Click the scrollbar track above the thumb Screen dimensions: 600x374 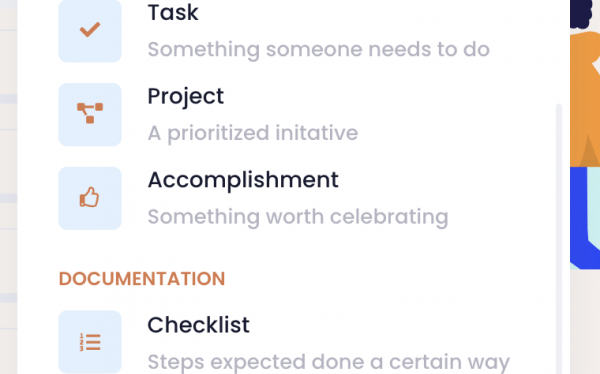pos(559,52)
